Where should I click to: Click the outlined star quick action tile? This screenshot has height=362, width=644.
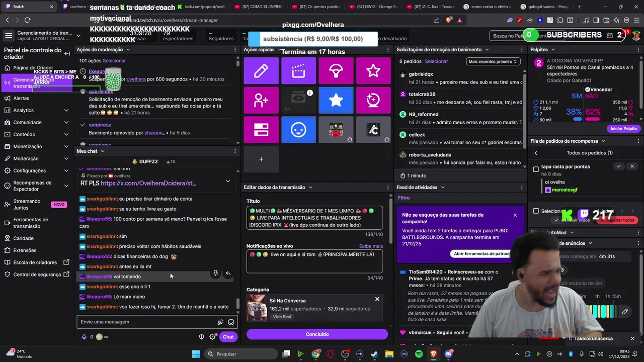pyautogui.click(x=373, y=71)
